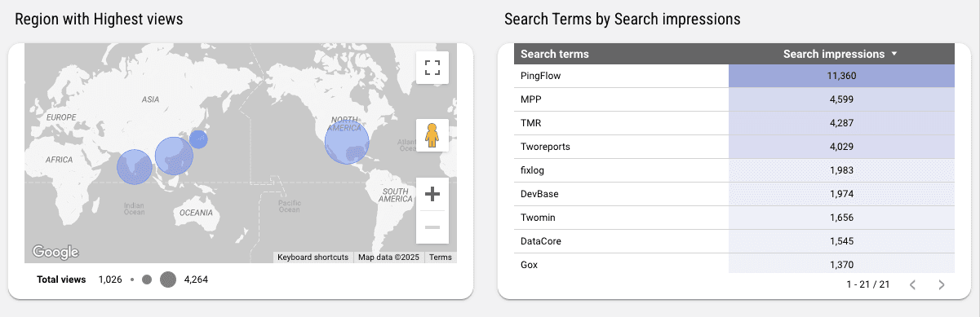This screenshot has height=317, width=980.
Task: Go to previous page of search terms
Action: [912, 284]
